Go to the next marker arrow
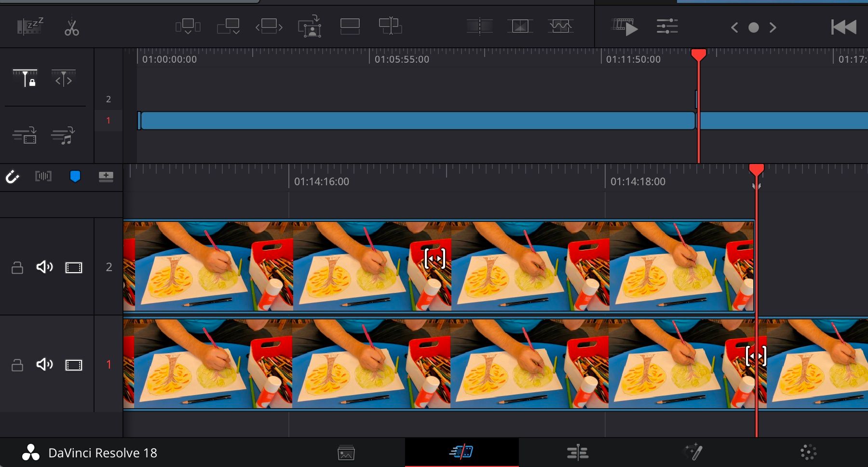 point(773,27)
